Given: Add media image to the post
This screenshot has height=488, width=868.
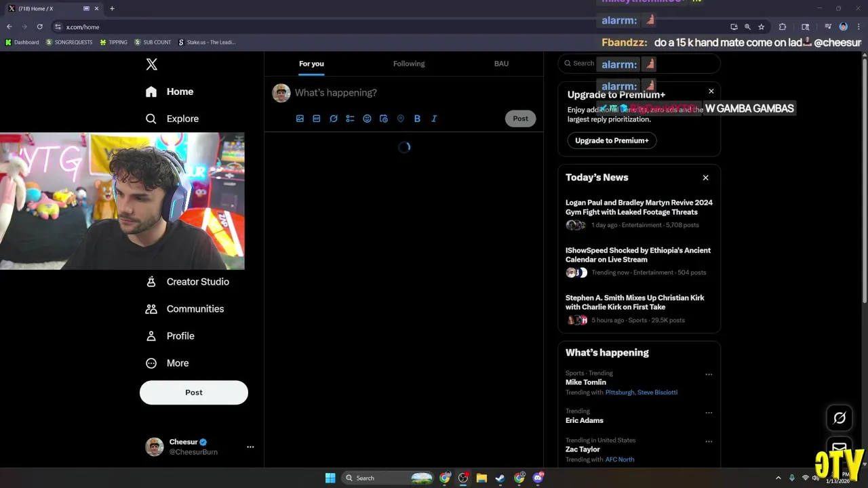Looking at the screenshot, I should 300,119.
